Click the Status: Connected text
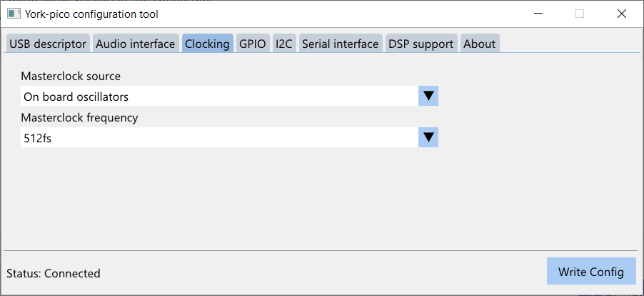Viewport: 644px width, 296px height. (x=54, y=273)
